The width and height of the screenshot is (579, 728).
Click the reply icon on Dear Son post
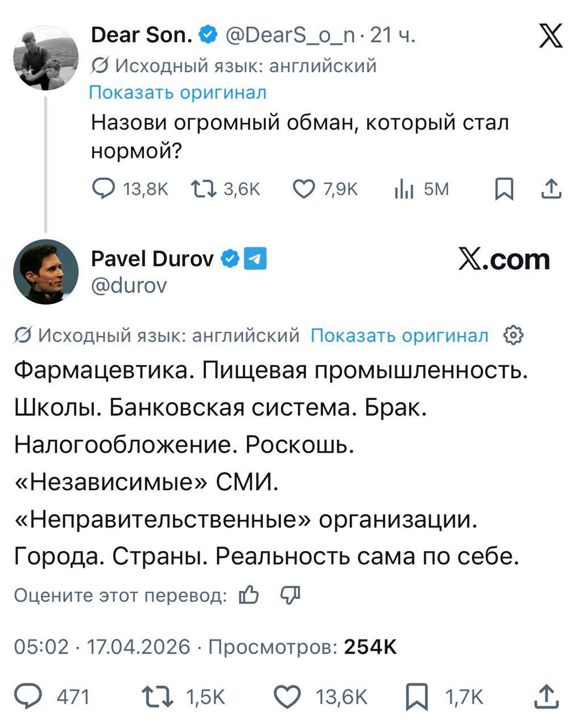point(103,188)
